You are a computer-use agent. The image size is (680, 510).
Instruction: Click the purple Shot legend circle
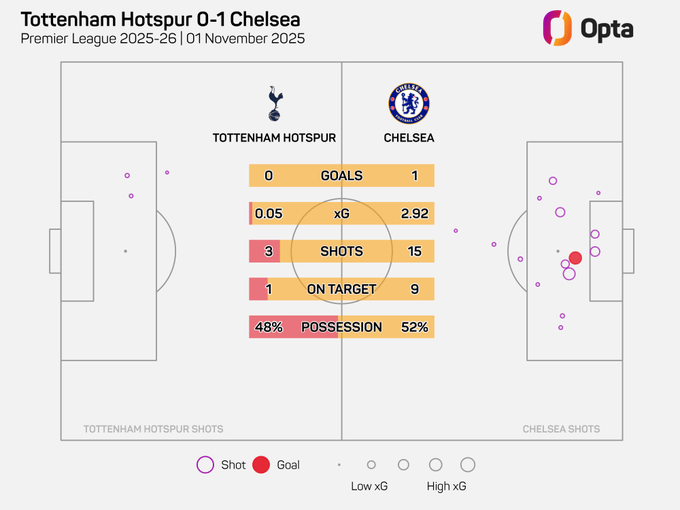coord(205,465)
